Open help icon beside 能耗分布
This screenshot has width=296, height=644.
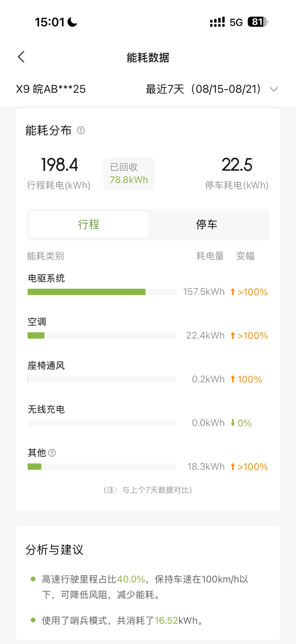pyautogui.click(x=81, y=130)
